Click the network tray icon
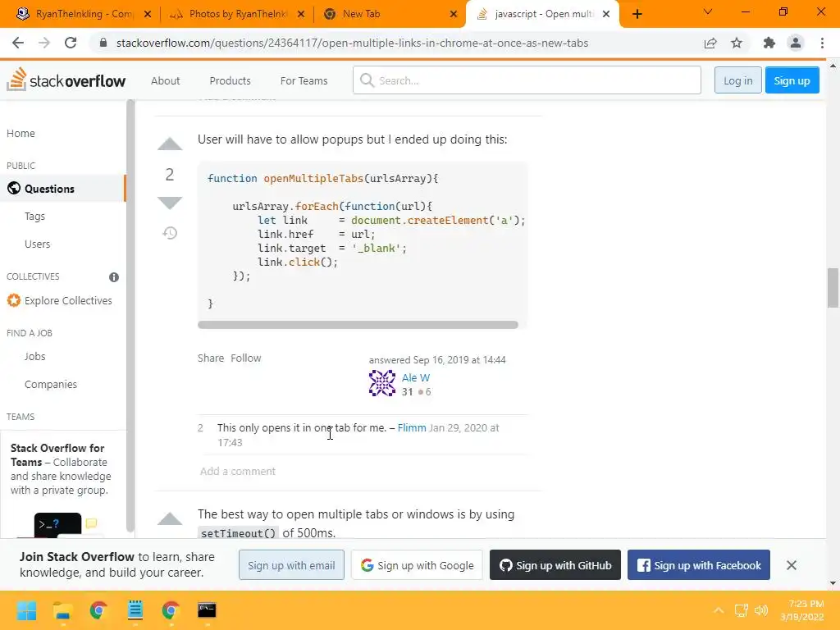Image resolution: width=840 pixels, height=630 pixels. pyautogui.click(x=741, y=610)
